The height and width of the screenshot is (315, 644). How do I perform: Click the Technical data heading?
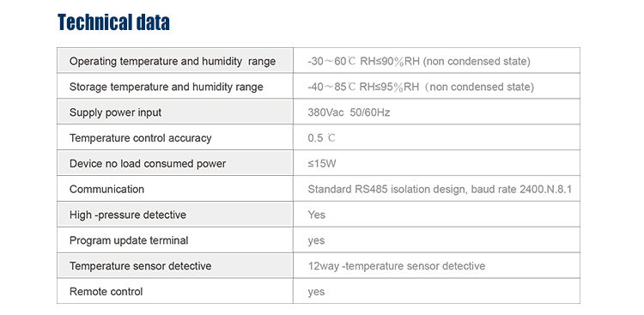pos(113,22)
